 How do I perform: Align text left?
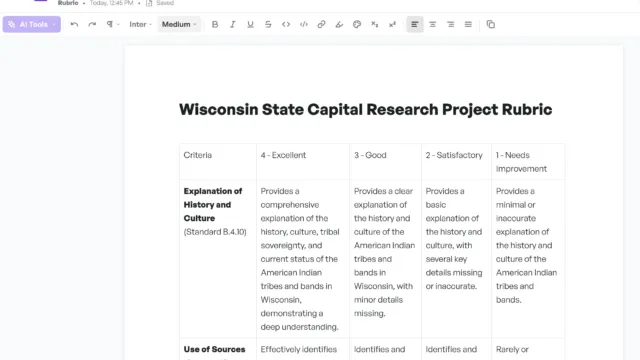tap(415, 24)
